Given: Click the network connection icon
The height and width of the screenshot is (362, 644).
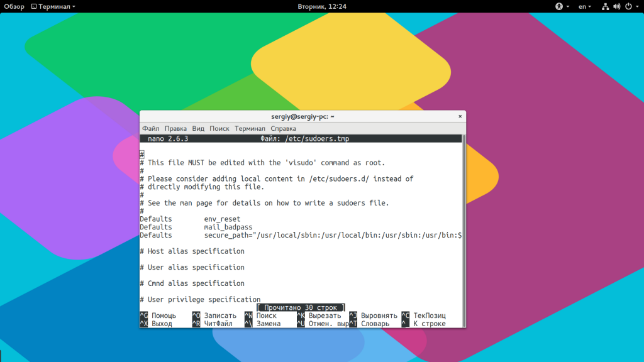Looking at the screenshot, I should [605, 6].
